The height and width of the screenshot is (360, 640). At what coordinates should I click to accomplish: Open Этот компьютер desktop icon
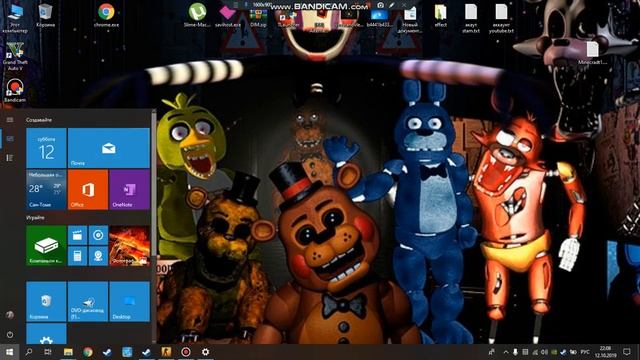[x=15, y=18]
